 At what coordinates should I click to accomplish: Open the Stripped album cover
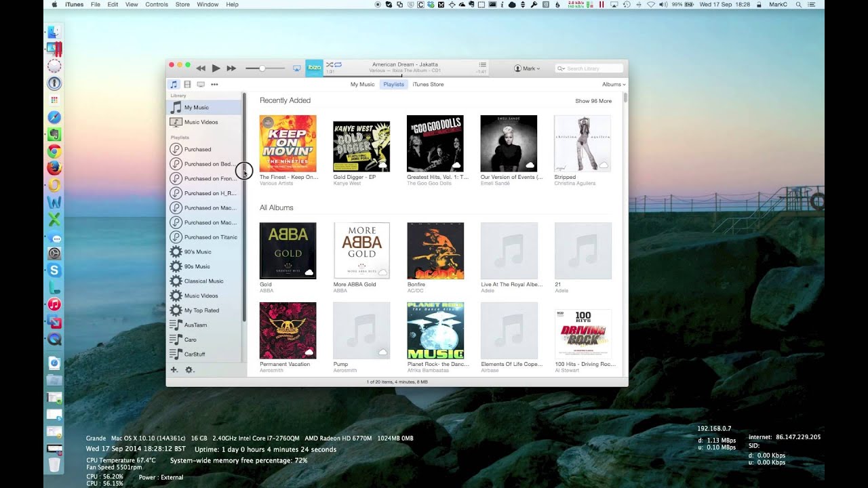pyautogui.click(x=583, y=144)
